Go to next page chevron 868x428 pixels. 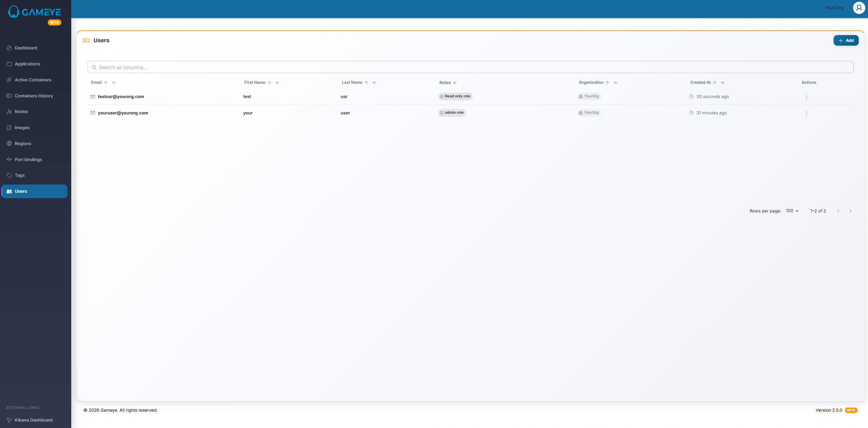point(850,211)
